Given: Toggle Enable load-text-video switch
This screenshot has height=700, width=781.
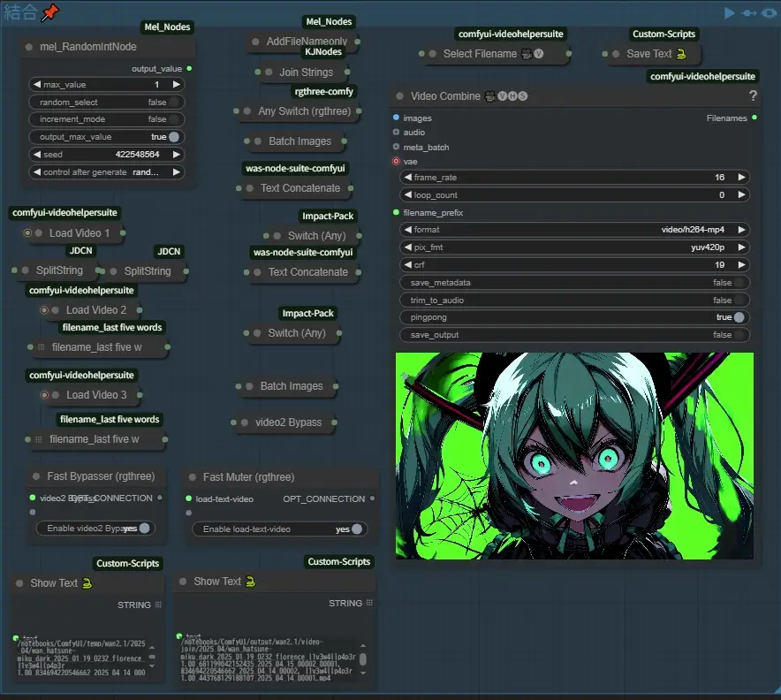Looking at the screenshot, I should pyautogui.click(x=357, y=529).
